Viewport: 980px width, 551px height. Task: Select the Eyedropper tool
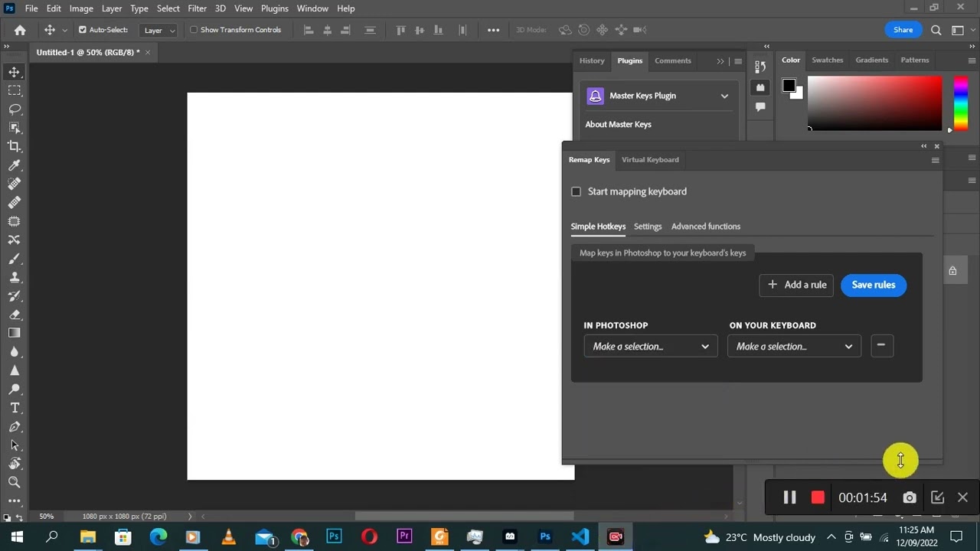point(15,165)
